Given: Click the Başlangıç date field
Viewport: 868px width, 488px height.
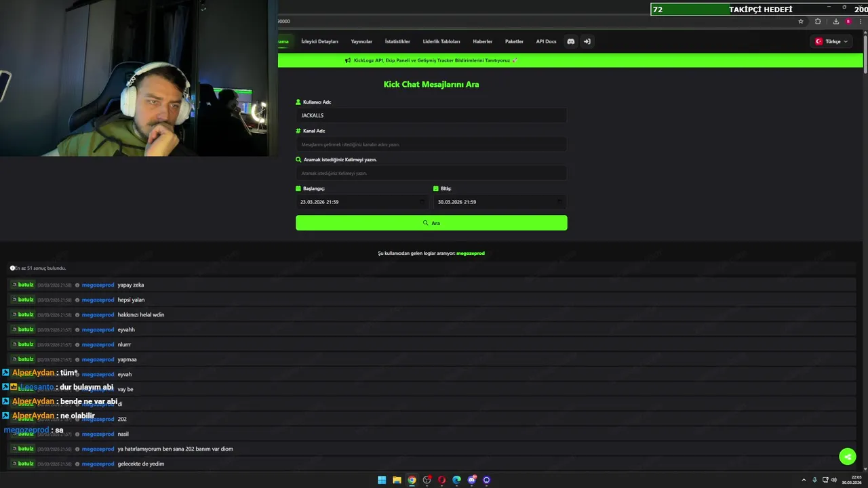Looking at the screenshot, I should (363, 202).
